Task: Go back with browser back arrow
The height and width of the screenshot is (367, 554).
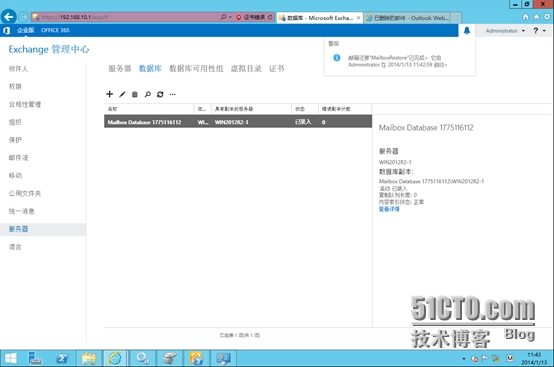Action: click(x=9, y=17)
